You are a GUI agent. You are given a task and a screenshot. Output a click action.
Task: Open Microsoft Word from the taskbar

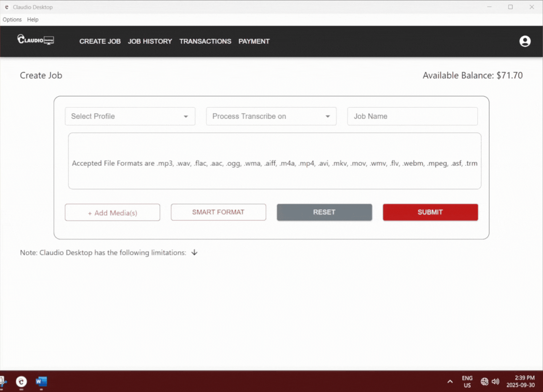(41, 381)
